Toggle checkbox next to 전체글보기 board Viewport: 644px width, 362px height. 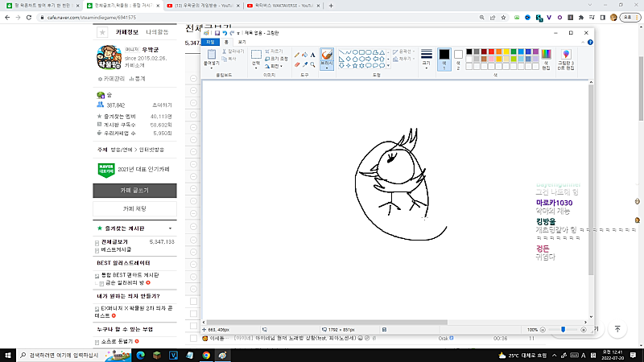click(97, 242)
